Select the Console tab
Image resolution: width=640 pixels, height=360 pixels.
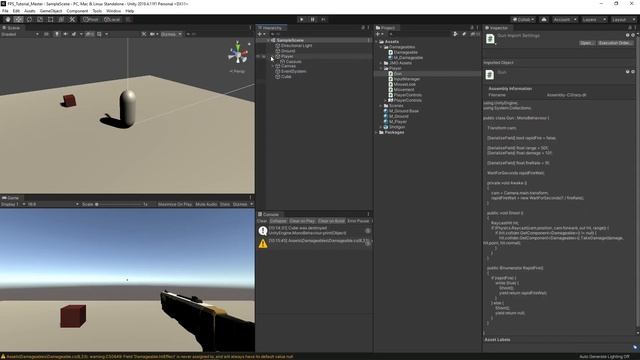269,214
